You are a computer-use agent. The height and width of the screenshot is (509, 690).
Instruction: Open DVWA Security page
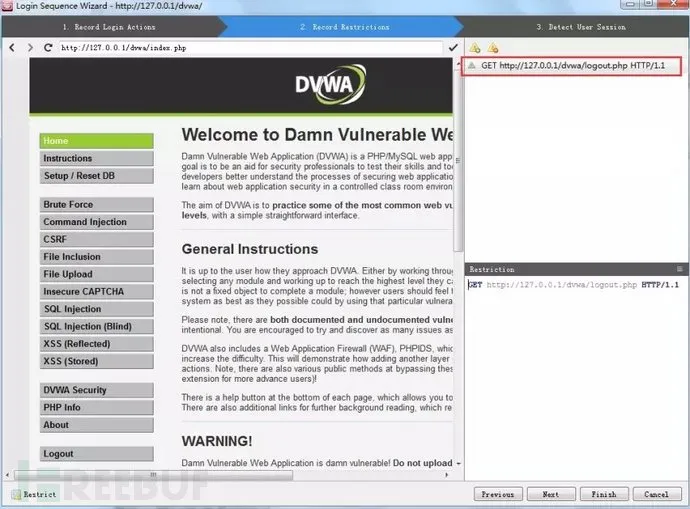pyautogui.click(x=96, y=390)
